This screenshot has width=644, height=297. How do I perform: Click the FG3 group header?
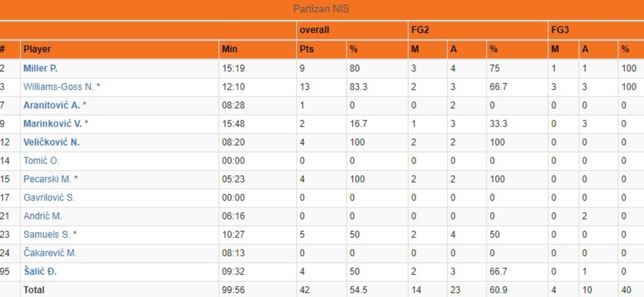(x=560, y=30)
